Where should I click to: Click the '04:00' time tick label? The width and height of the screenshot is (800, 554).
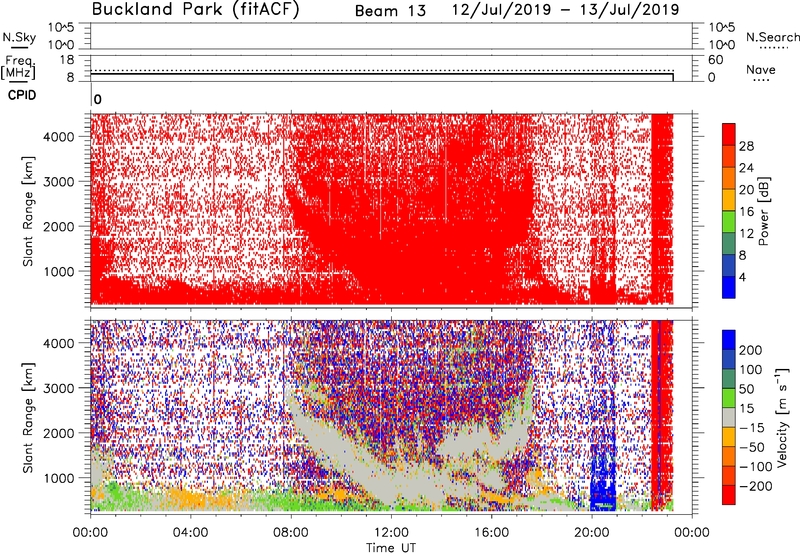[191, 533]
